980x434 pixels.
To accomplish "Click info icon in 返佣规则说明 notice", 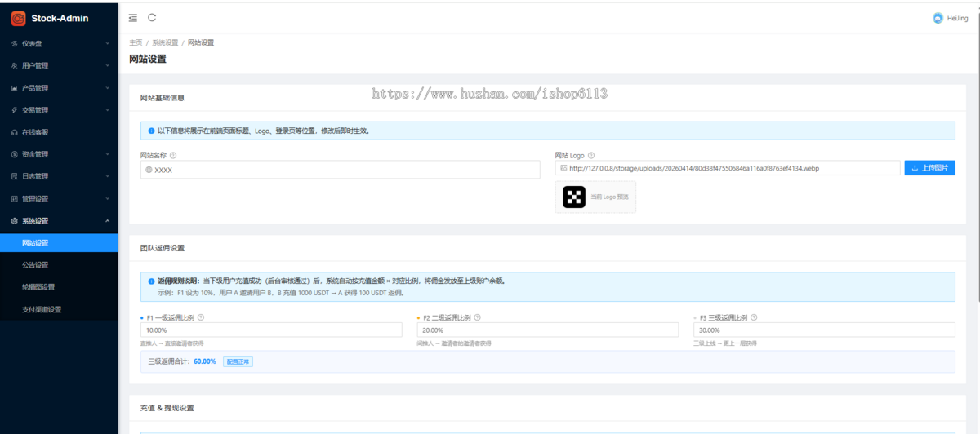I will pyautogui.click(x=151, y=281).
